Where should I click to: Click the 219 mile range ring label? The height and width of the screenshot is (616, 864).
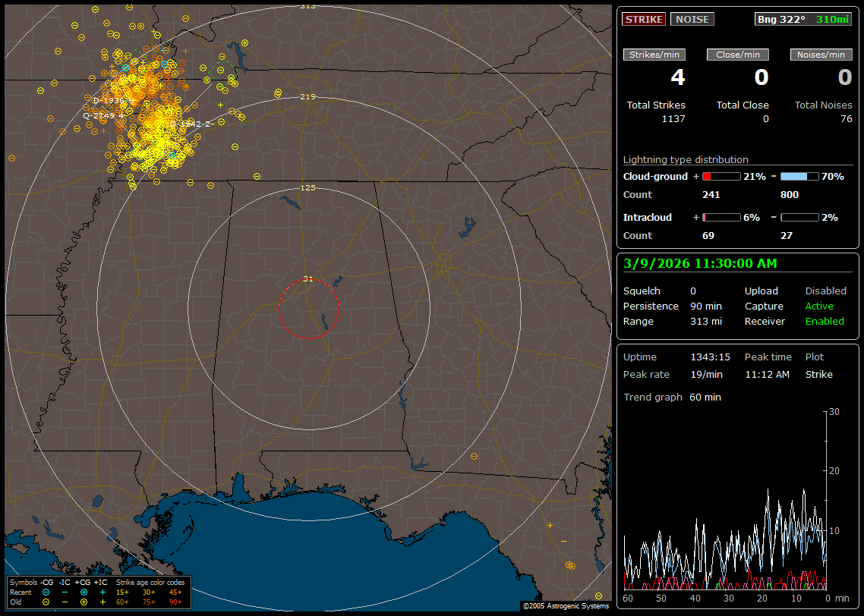click(x=307, y=97)
